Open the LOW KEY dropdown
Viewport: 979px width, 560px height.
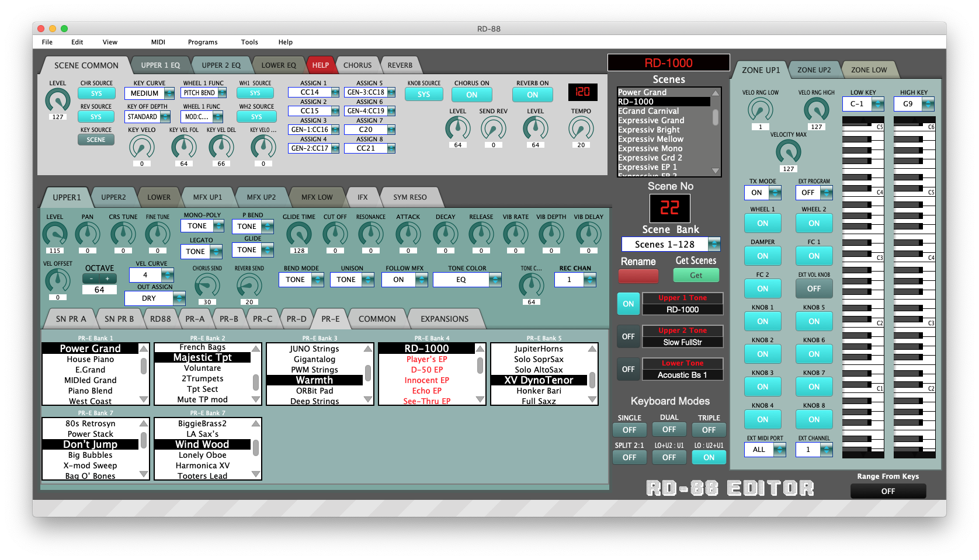pos(863,104)
